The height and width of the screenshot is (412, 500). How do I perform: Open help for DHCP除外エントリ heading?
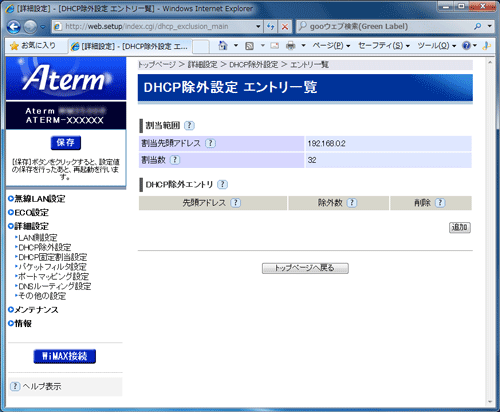coord(222,184)
